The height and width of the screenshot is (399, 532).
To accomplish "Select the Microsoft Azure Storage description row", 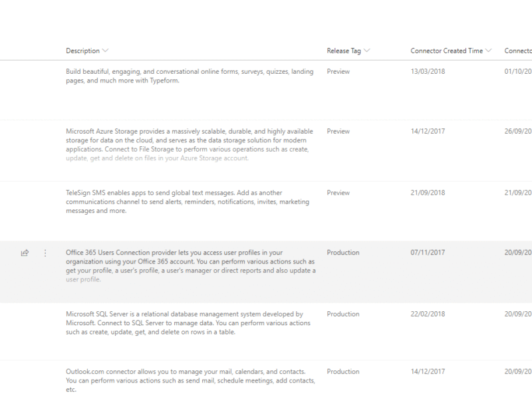I will pyautogui.click(x=190, y=144).
